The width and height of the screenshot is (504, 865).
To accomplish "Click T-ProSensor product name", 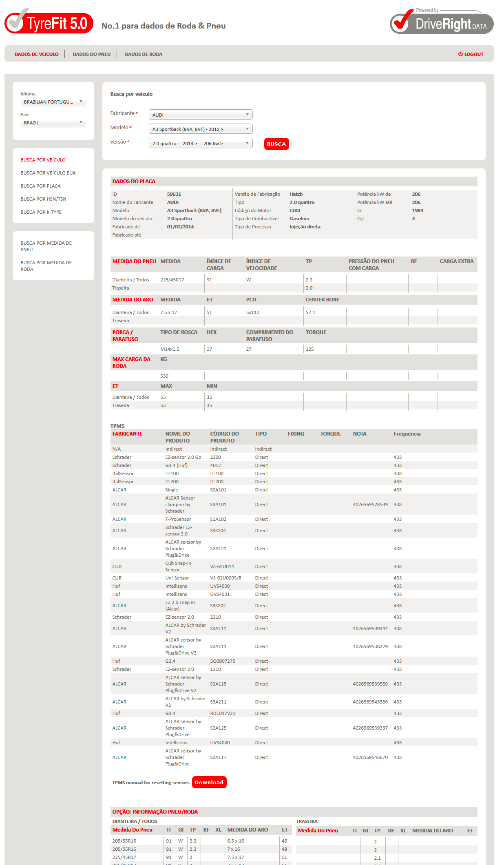I will tap(178, 519).
